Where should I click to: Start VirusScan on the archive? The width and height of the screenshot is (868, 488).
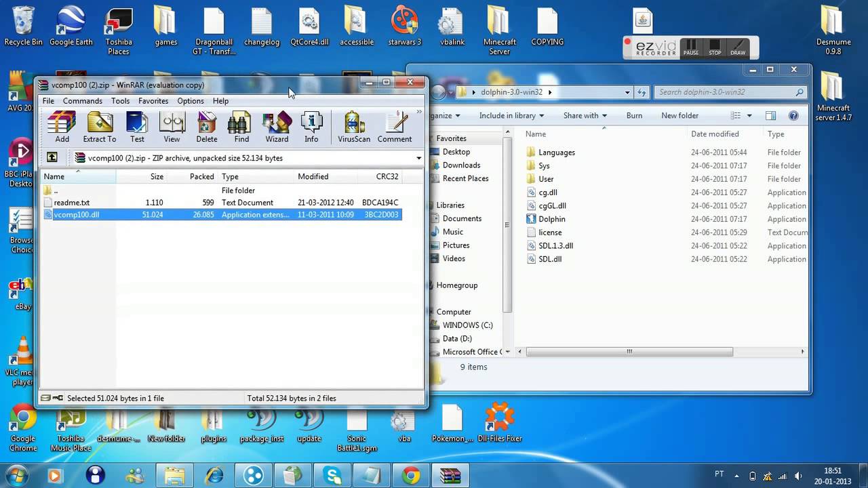tap(354, 127)
